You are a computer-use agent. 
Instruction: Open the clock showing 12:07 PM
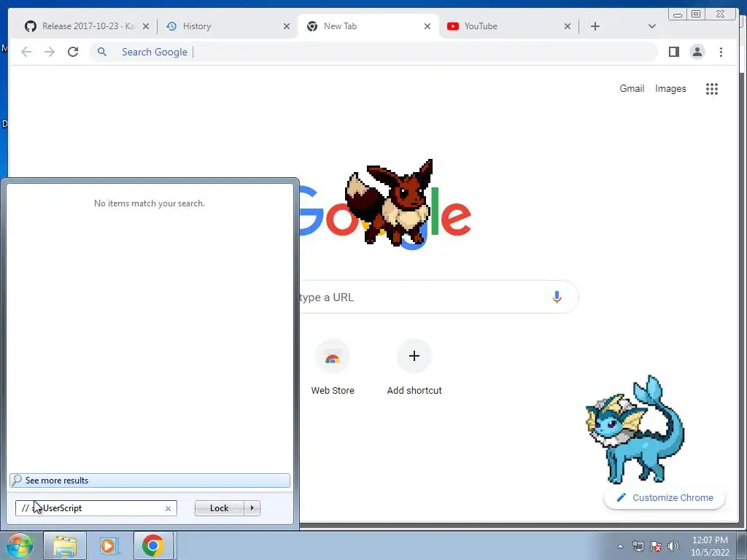click(x=710, y=546)
